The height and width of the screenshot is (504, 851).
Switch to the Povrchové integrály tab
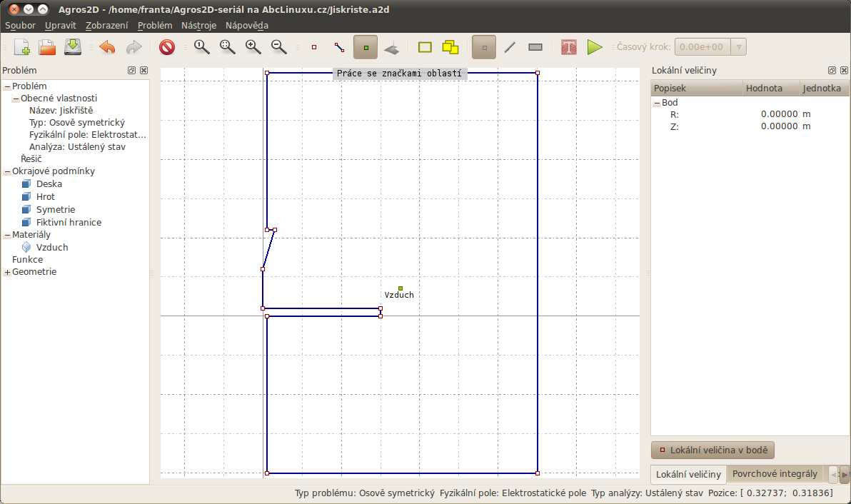775,473
